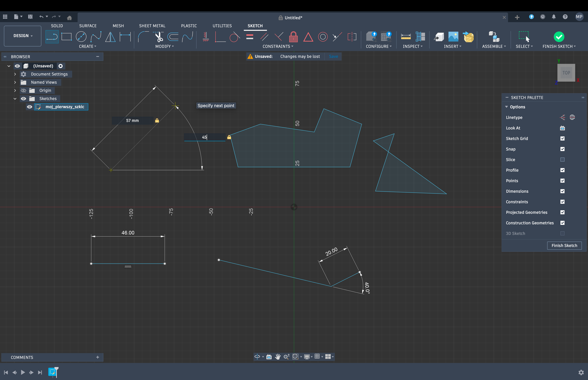Screen dimensions: 588x380
Task: Select the Line tool icon
Action: point(52,37)
